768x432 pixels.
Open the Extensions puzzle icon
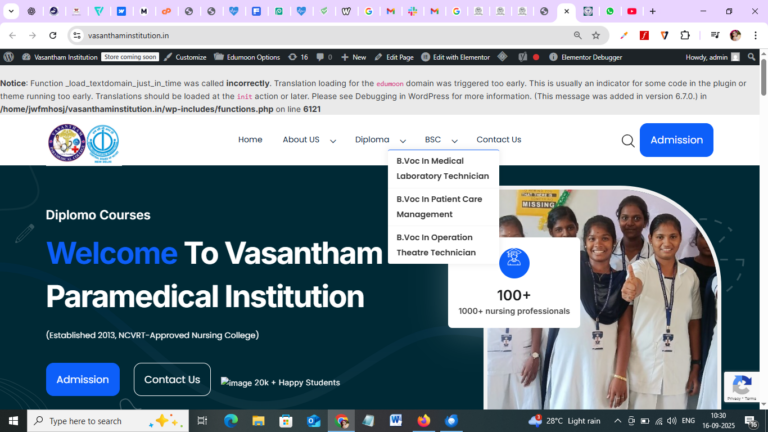point(685,35)
